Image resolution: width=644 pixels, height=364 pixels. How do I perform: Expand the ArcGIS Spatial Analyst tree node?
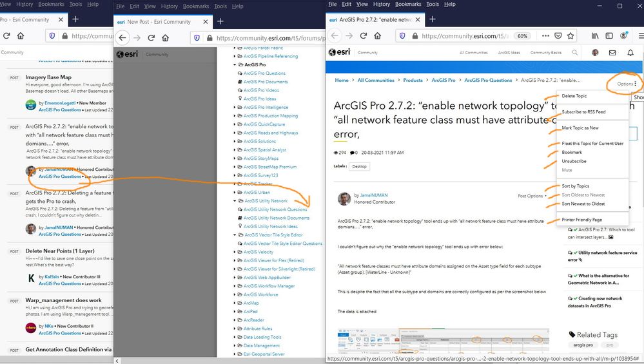click(x=235, y=149)
